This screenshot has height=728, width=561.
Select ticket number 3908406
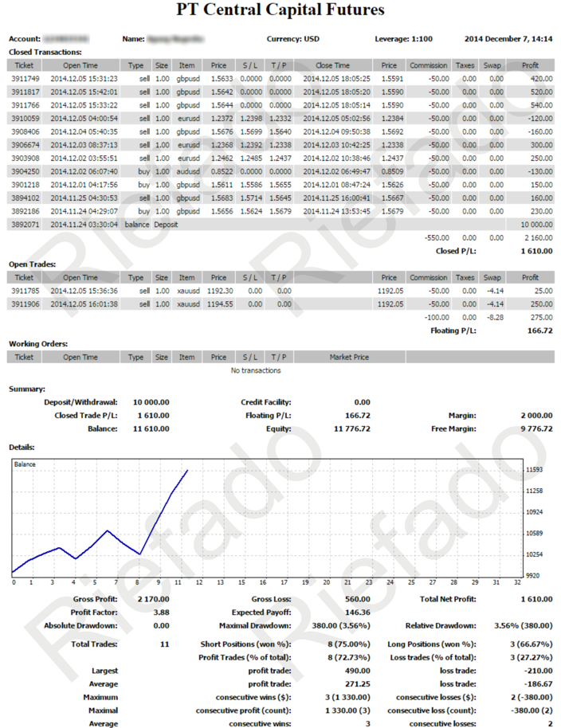click(25, 132)
